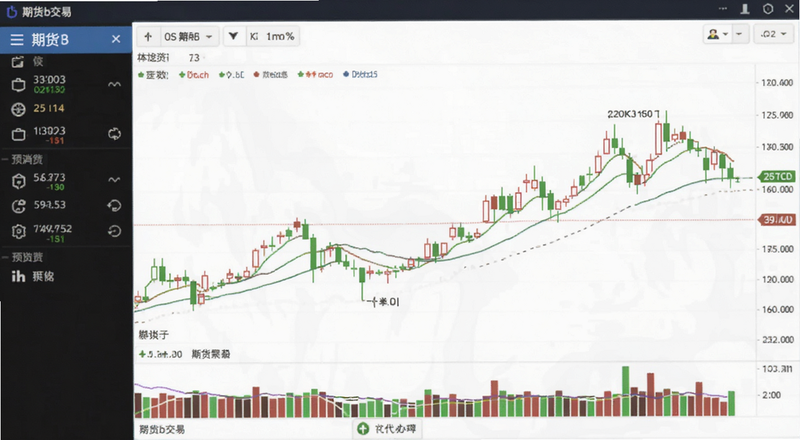This screenshot has width=800, height=440.
Task: Select the 33'003 value
Action: (x=49, y=80)
